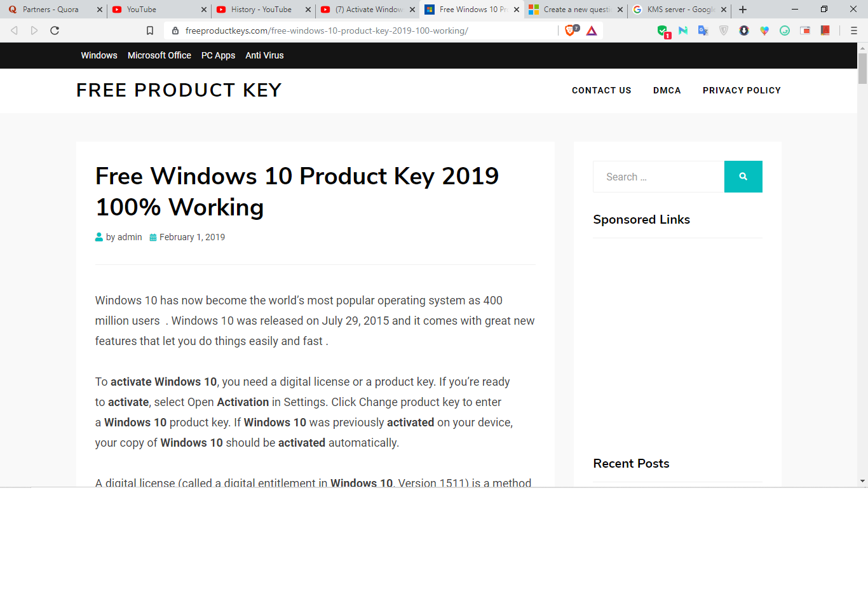
Task: Open the colorful heart extension
Action: click(x=764, y=30)
